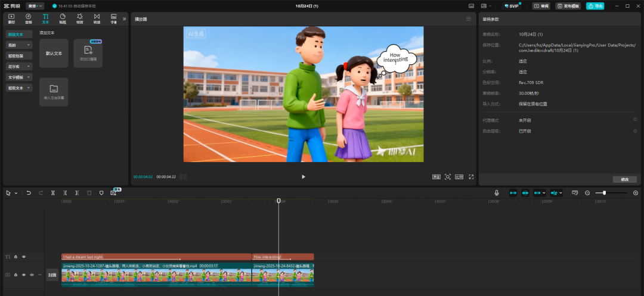Open the 特效 (effects) panel icon

click(79, 18)
